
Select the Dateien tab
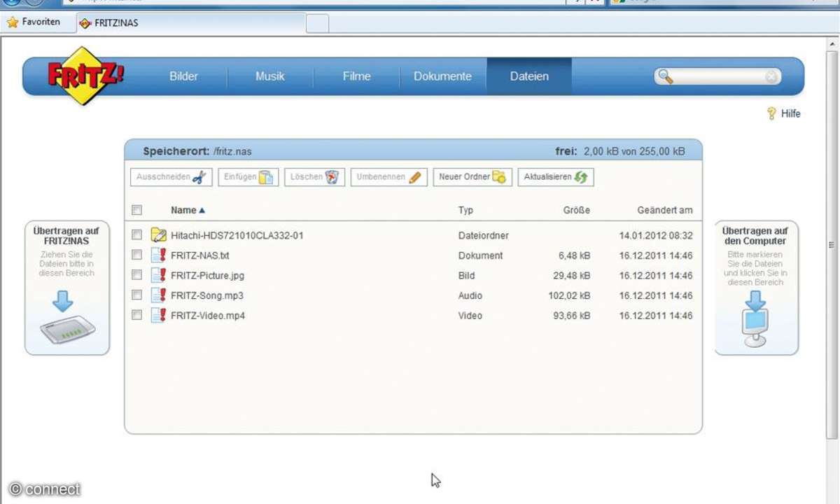529,76
